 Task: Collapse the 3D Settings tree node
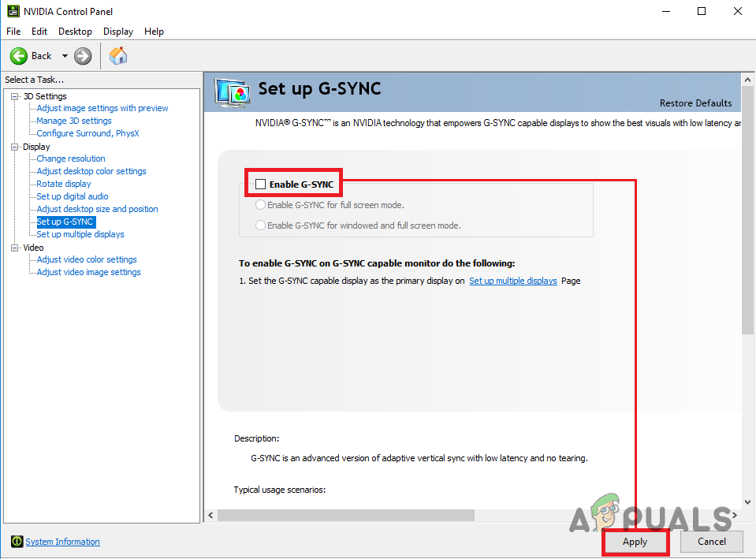click(x=13, y=95)
